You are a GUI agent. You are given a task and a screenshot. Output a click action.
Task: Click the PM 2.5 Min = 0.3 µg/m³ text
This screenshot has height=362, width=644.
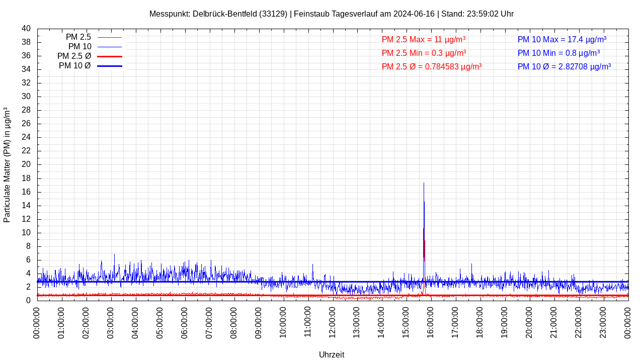coord(424,53)
